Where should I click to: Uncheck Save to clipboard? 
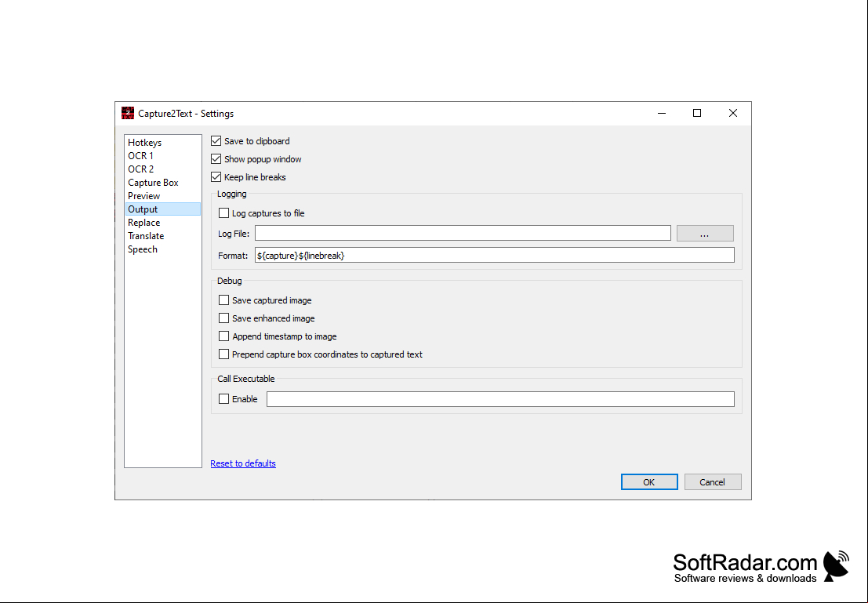(216, 141)
